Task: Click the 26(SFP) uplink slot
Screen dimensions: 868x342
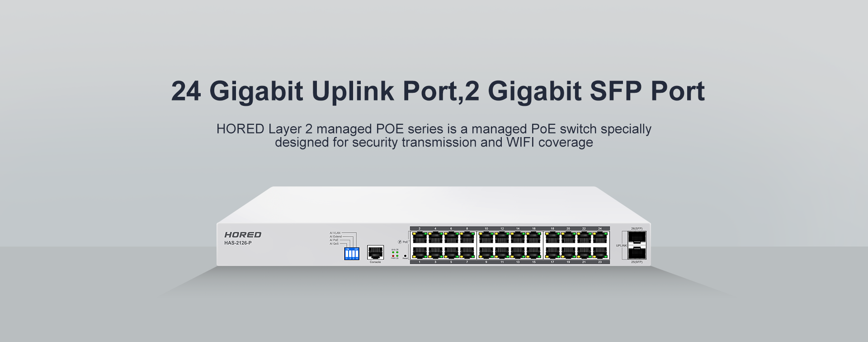Action: click(637, 238)
